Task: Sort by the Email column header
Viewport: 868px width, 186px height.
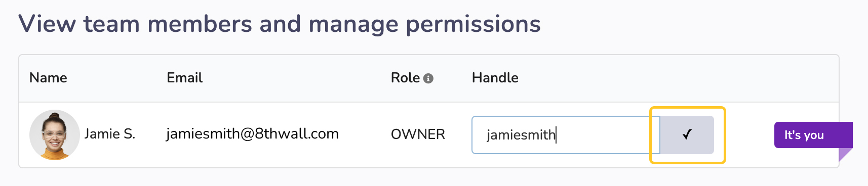Action: point(184,78)
